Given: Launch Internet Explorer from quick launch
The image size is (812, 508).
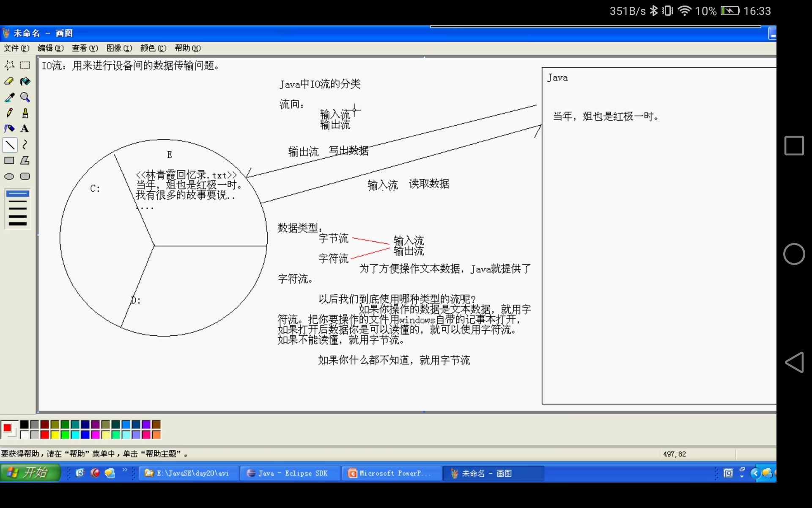Looking at the screenshot, I should pos(80,473).
